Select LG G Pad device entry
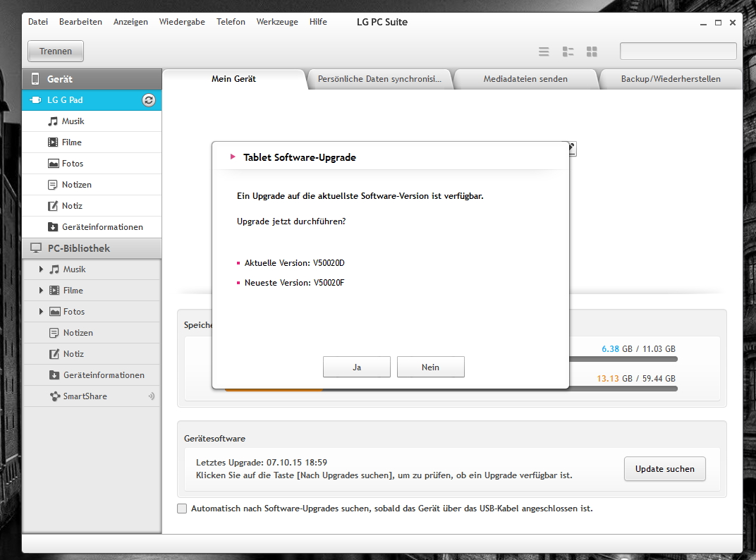 coord(92,100)
